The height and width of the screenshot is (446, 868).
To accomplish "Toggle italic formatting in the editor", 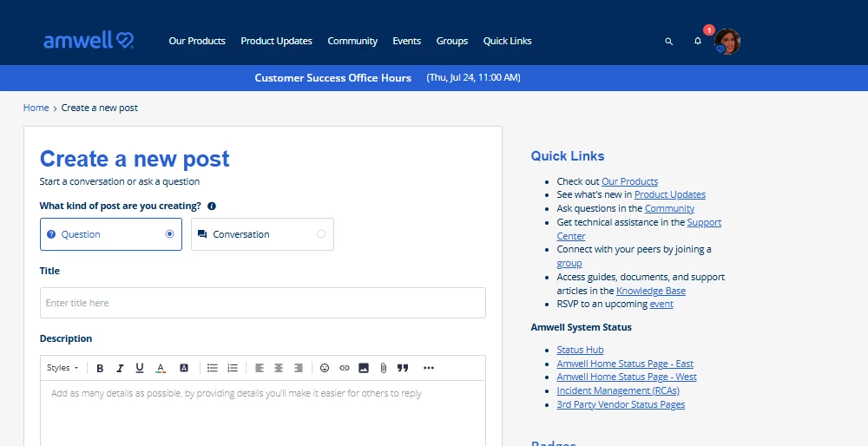I will [x=120, y=368].
